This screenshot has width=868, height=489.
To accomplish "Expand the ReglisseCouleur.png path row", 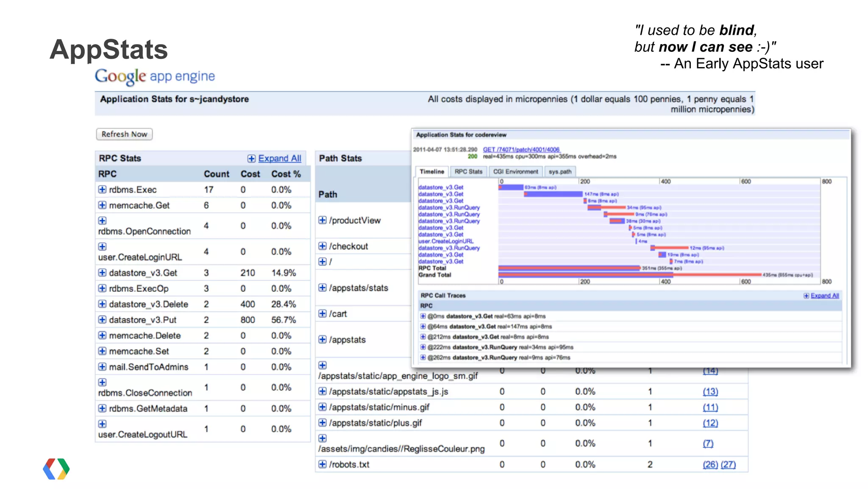I will [x=323, y=438].
